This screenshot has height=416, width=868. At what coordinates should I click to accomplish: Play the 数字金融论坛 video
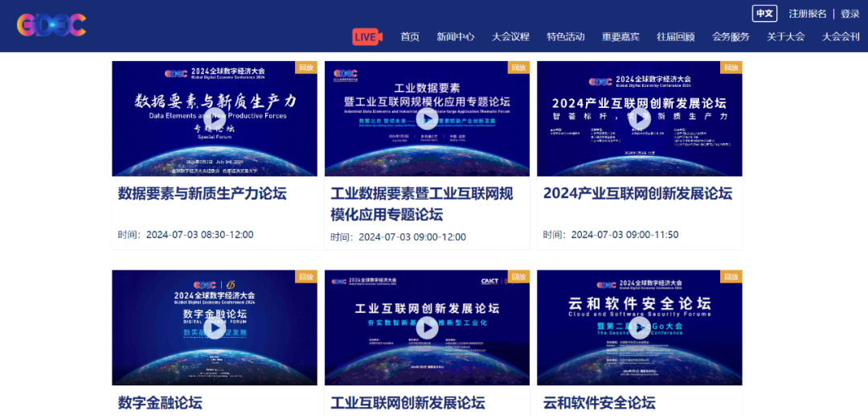214,327
